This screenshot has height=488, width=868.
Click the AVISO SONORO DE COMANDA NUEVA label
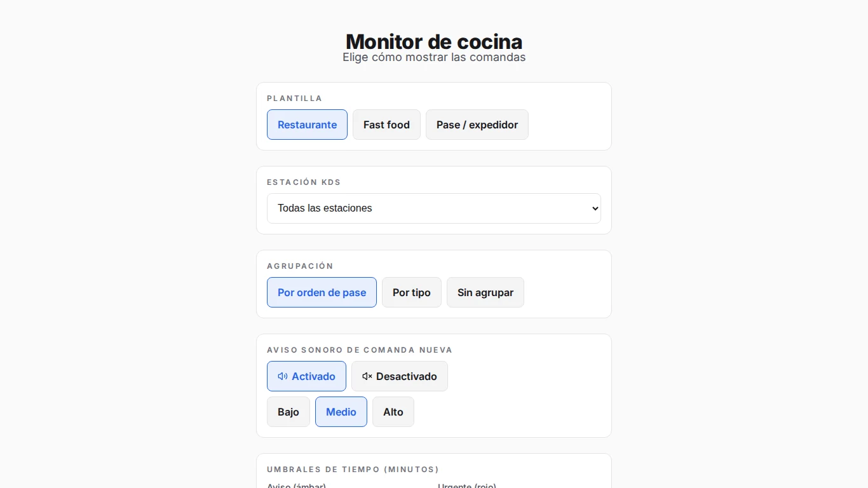(x=360, y=350)
